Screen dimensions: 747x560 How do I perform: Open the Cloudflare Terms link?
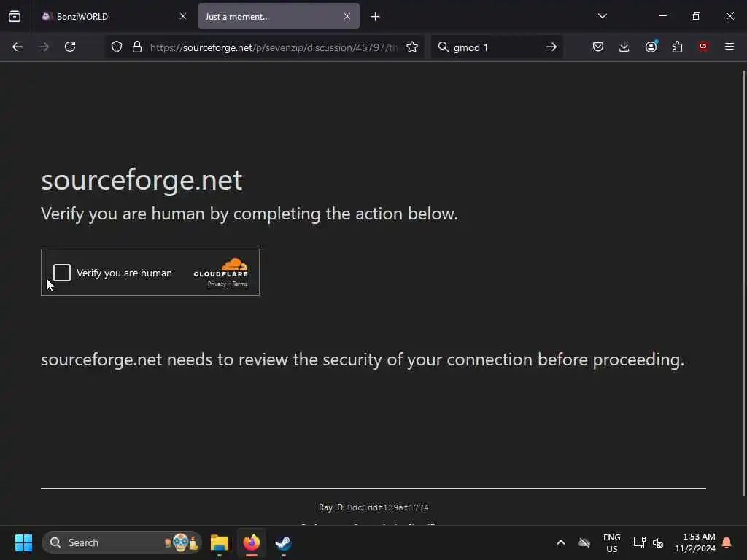click(240, 284)
